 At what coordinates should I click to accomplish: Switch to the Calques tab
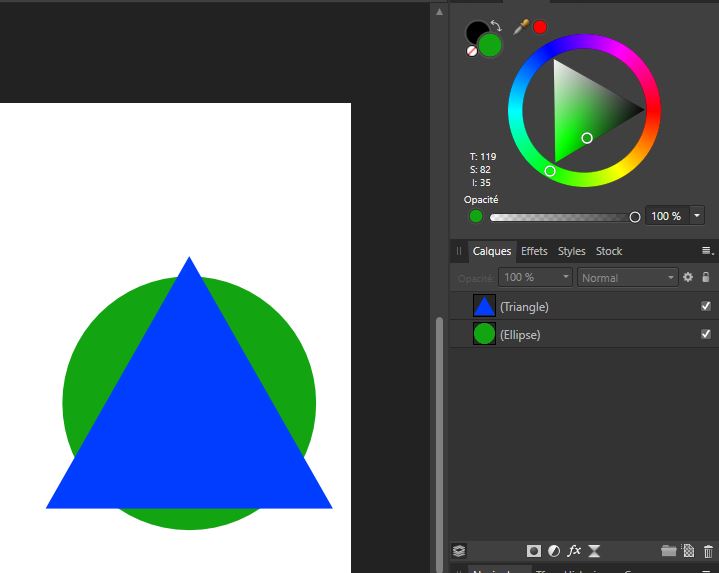click(492, 251)
